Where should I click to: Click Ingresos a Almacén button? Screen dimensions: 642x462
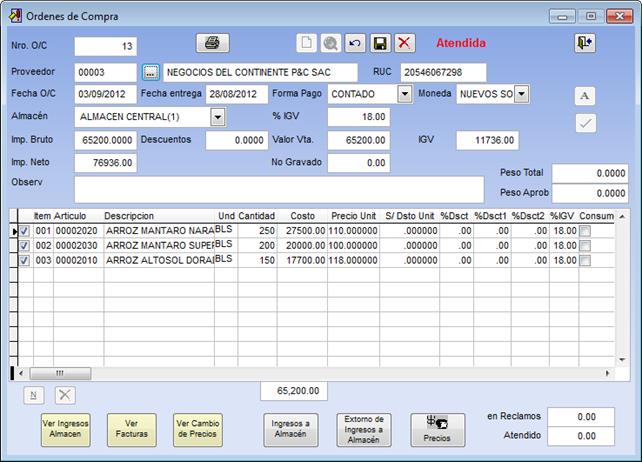click(x=291, y=429)
